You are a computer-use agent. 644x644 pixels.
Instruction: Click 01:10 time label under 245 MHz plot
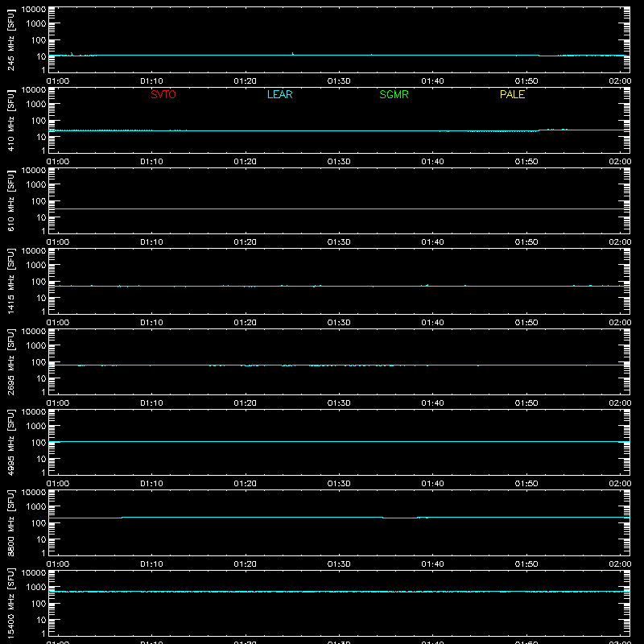[x=151, y=81]
